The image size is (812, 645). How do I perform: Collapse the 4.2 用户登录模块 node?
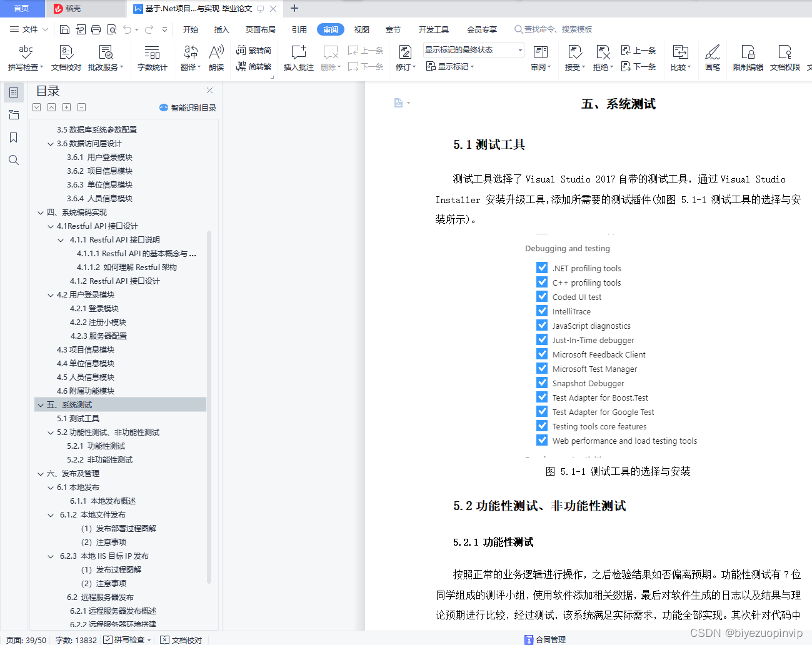51,295
